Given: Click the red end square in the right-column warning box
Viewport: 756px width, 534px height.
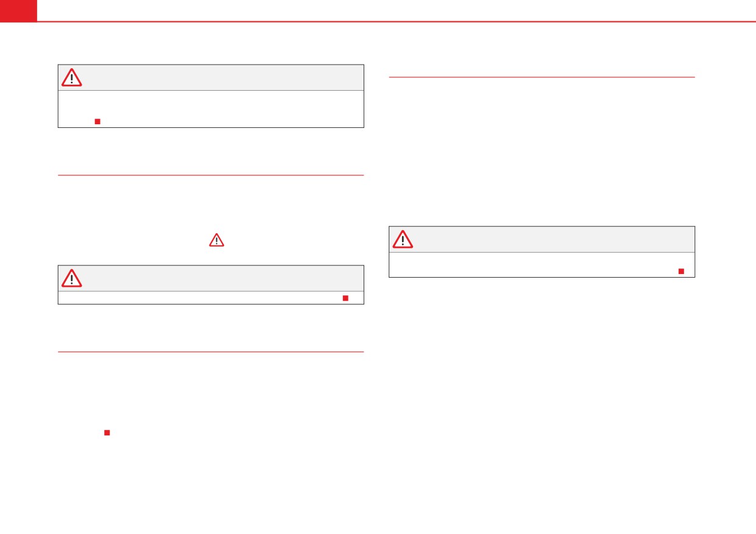Looking at the screenshot, I should tap(681, 271).
